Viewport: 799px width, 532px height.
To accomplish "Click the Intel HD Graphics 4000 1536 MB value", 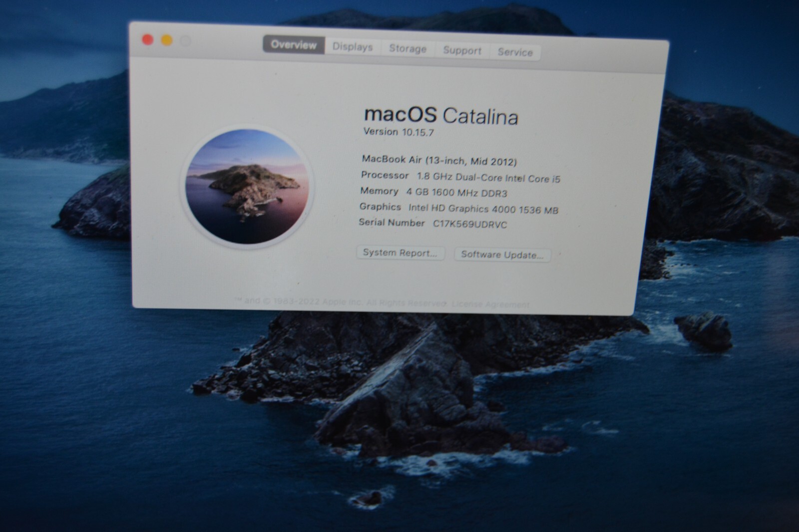I will [483, 209].
